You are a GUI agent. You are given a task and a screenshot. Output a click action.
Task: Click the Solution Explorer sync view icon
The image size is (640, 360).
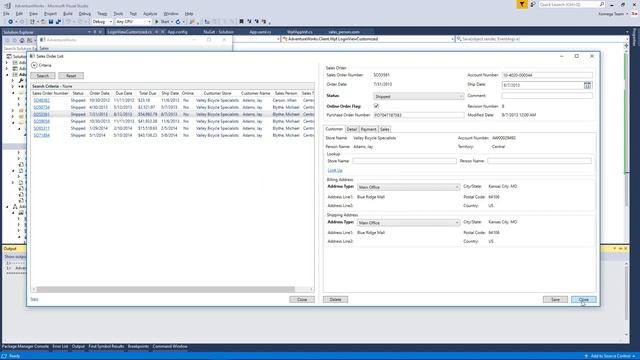(x=29, y=40)
